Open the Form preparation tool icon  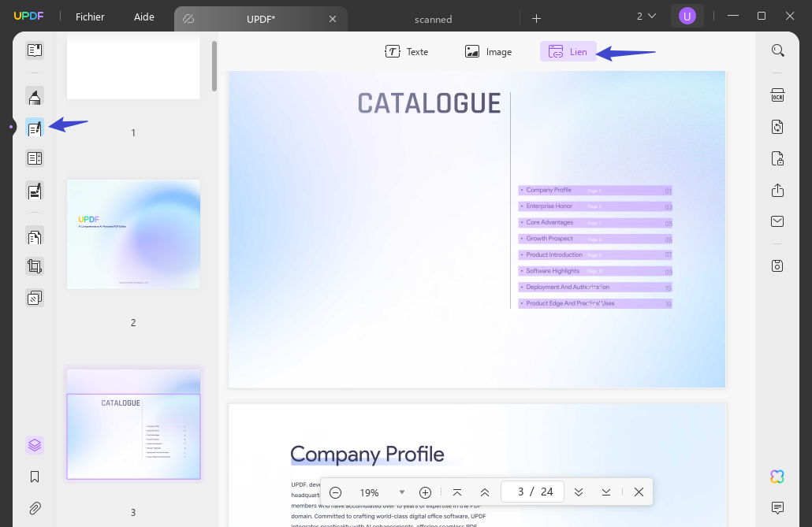tap(35, 158)
